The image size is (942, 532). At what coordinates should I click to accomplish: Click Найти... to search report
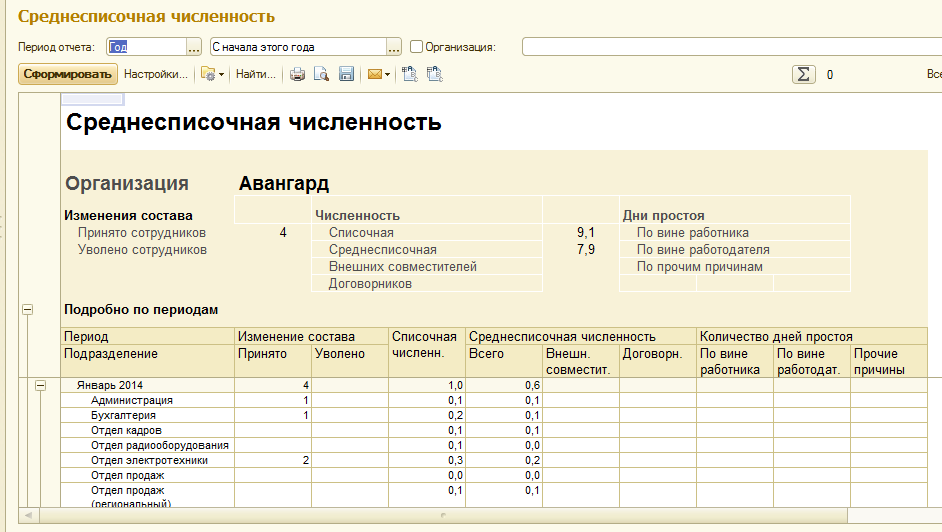point(256,74)
